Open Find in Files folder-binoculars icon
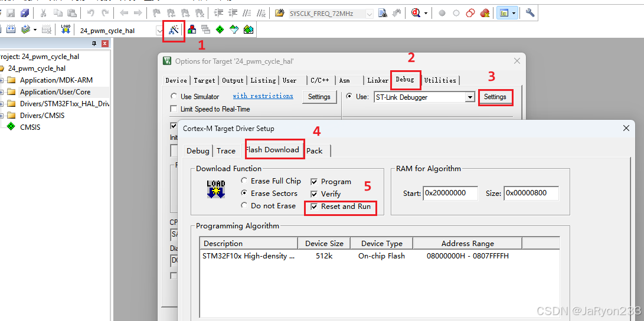The height and width of the screenshot is (321, 644). pos(280,13)
